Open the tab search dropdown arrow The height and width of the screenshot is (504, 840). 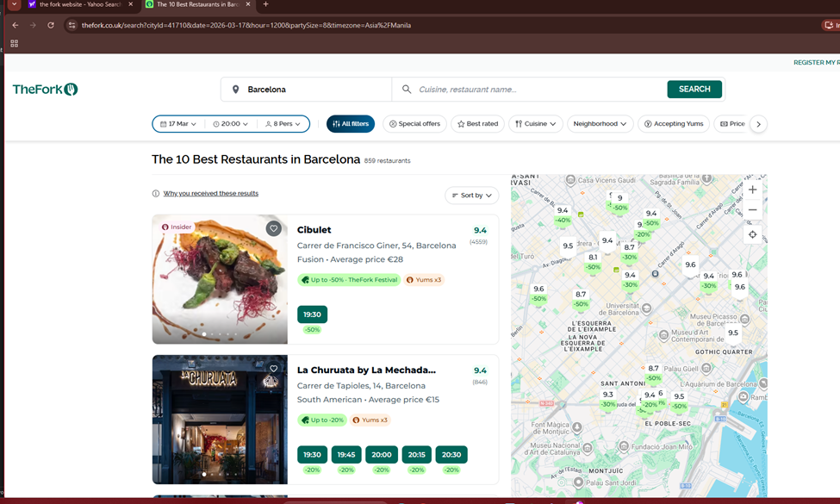[x=14, y=4]
